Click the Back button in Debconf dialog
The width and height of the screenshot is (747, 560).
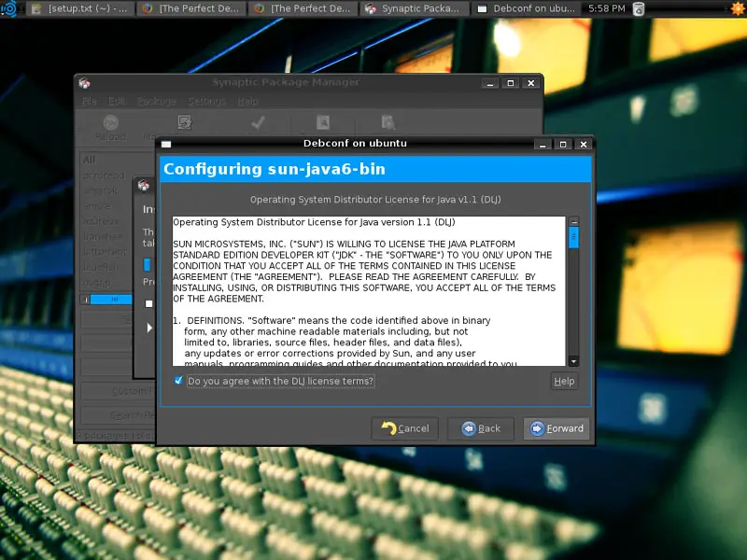pos(481,428)
